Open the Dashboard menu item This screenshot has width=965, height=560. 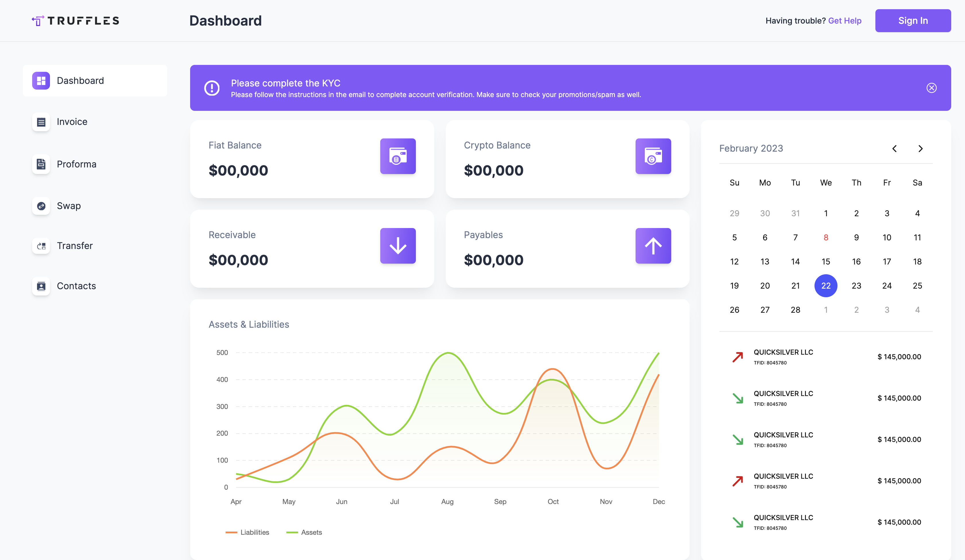[95, 80]
